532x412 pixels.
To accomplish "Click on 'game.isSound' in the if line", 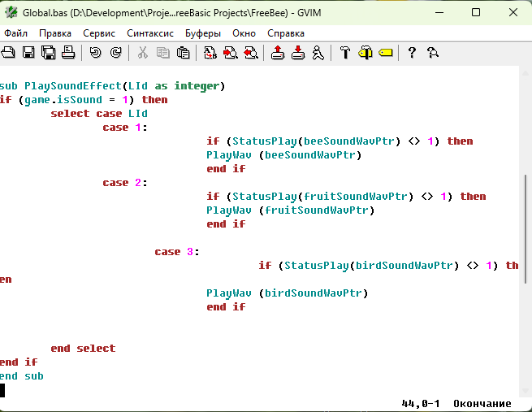I will click(63, 100).
